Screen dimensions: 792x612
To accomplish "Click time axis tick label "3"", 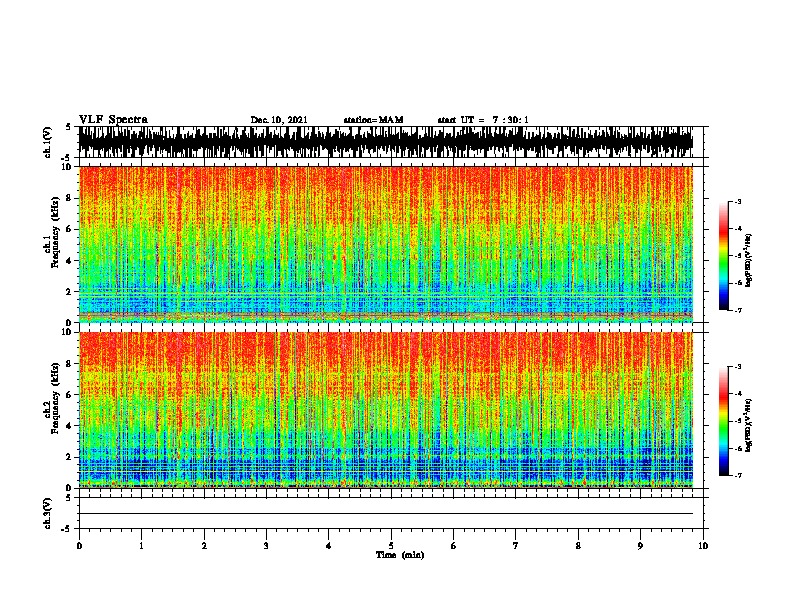I will [x=266, y=545].
